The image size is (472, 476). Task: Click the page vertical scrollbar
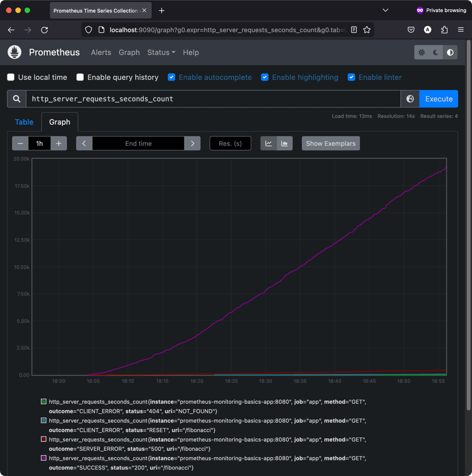click(468, 225)
